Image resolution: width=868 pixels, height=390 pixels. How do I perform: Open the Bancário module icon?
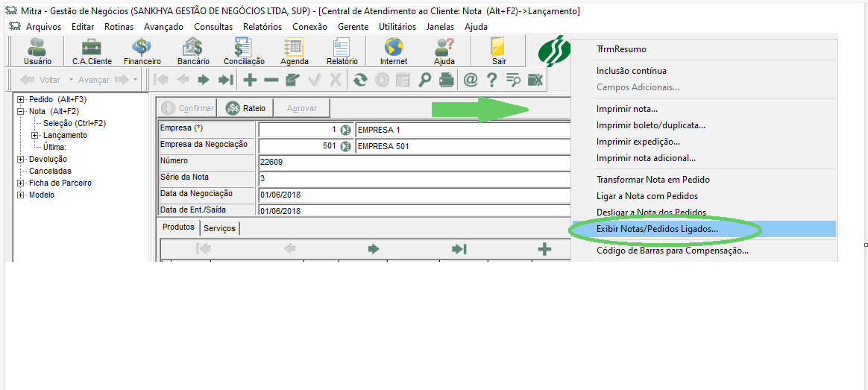pyautogui.click(x=193, y=51)
